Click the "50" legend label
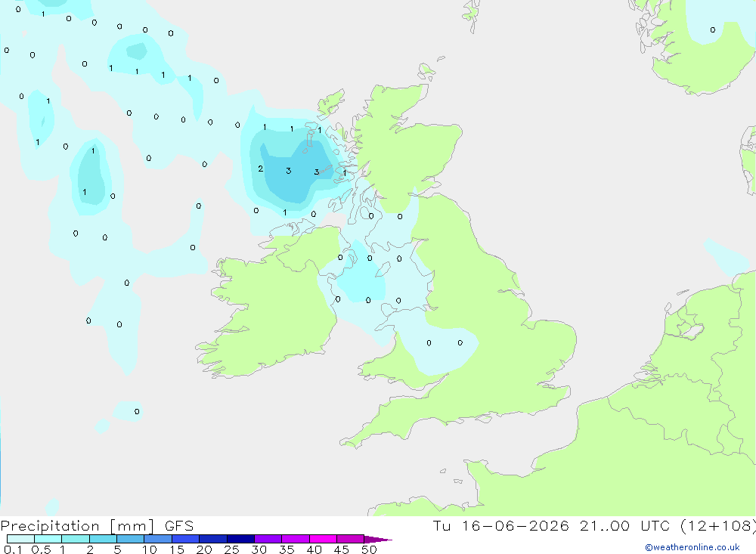 pyautogui.click(x=369, y=549)
